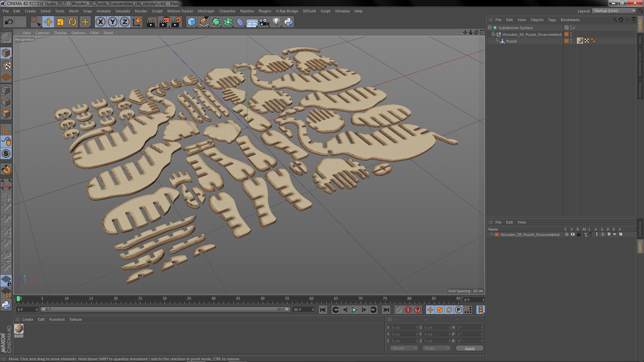This screenshot has height=362, width=644.
Task: Open the Bend deformer icon
Action: click(240, 22)
